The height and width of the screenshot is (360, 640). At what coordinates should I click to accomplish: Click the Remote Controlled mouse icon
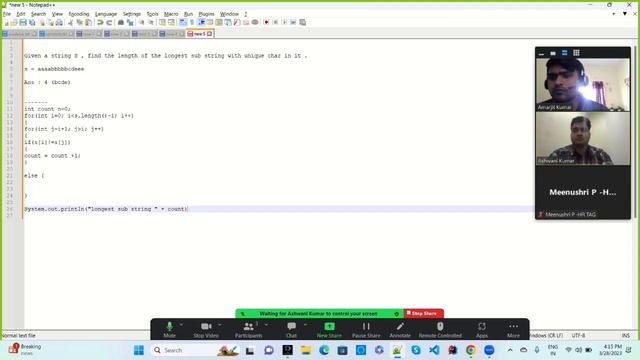[440, 329]
